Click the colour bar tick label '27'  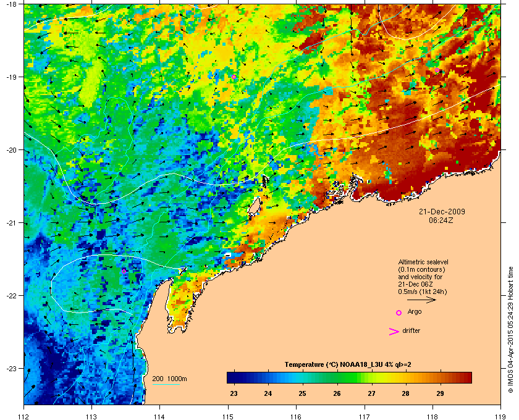[371, 393]
